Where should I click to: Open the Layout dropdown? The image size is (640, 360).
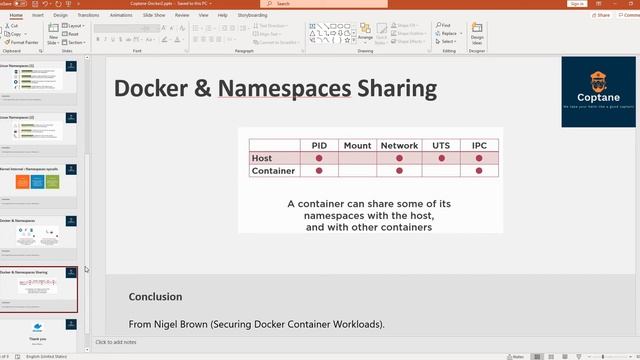[73, 26]
